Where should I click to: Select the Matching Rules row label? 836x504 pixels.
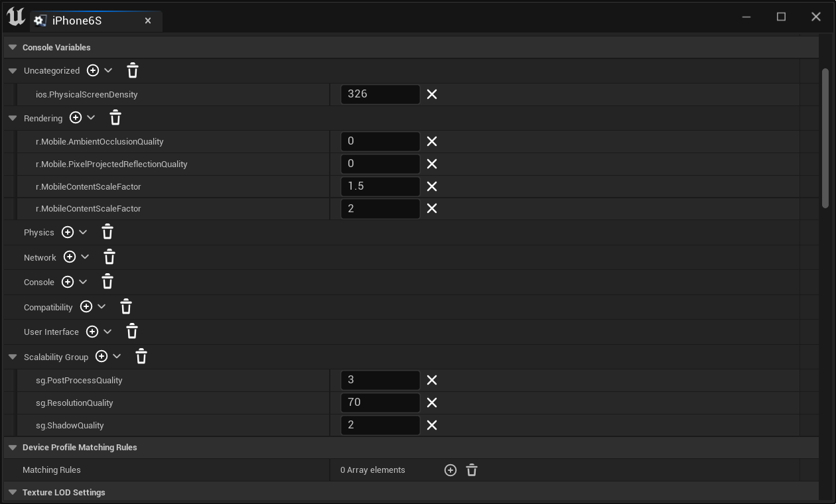[x=52, y=470]
